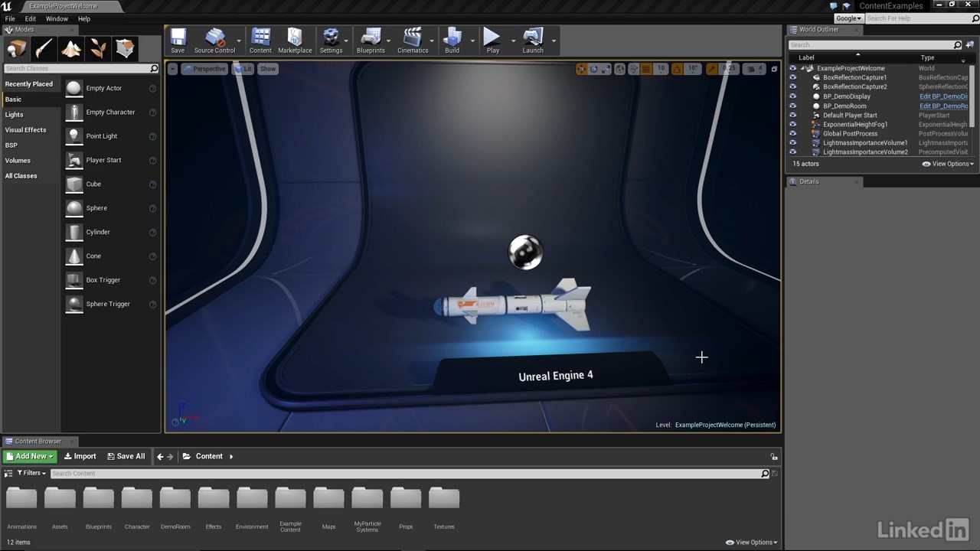Hide BP_DemoDisplay using its eye icon
The height and width of the screenshot is (551, 980).
tap(792, 96)
